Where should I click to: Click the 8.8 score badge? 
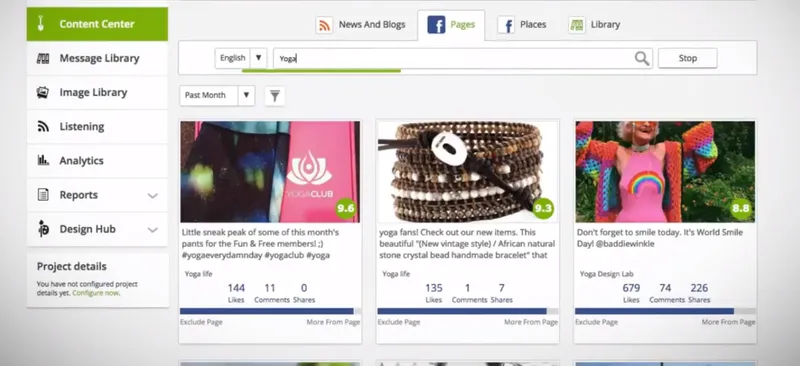coord(741,208)
